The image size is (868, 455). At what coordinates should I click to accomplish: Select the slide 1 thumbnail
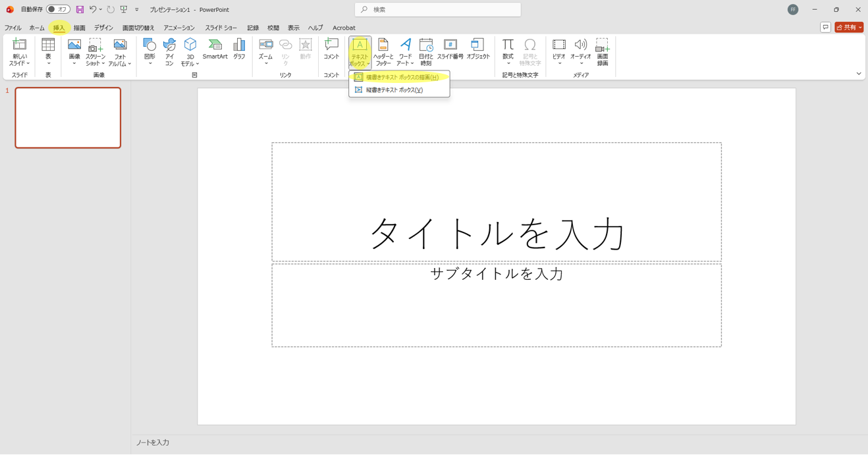[68, 118]
